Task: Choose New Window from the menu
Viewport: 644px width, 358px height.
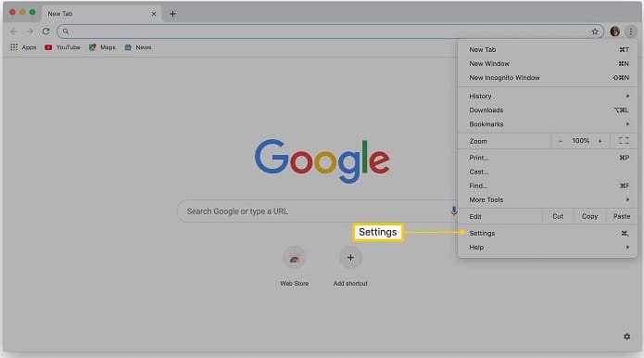Action: pyautogui.click(x=548, y=64)
